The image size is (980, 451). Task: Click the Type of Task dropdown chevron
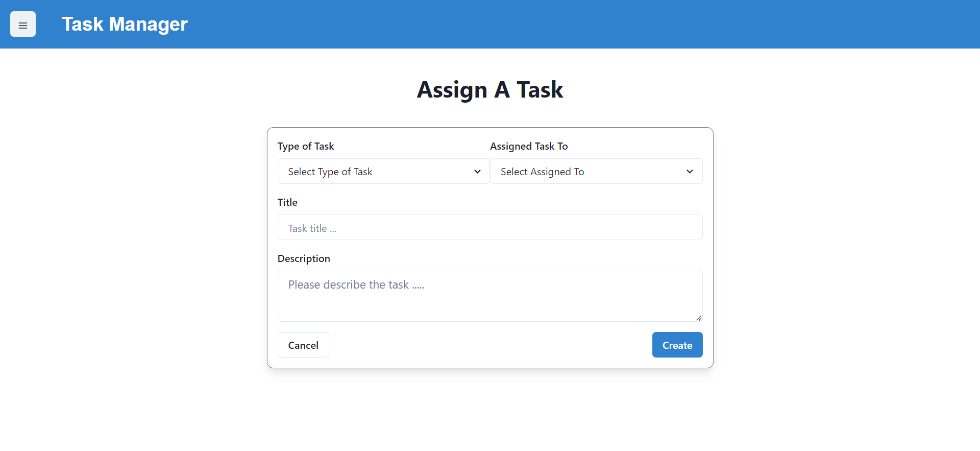click(477, 172)
